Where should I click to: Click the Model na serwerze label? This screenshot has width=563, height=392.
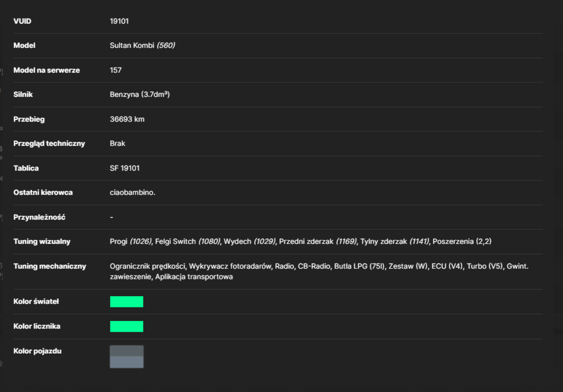click(x=46, y=70)
